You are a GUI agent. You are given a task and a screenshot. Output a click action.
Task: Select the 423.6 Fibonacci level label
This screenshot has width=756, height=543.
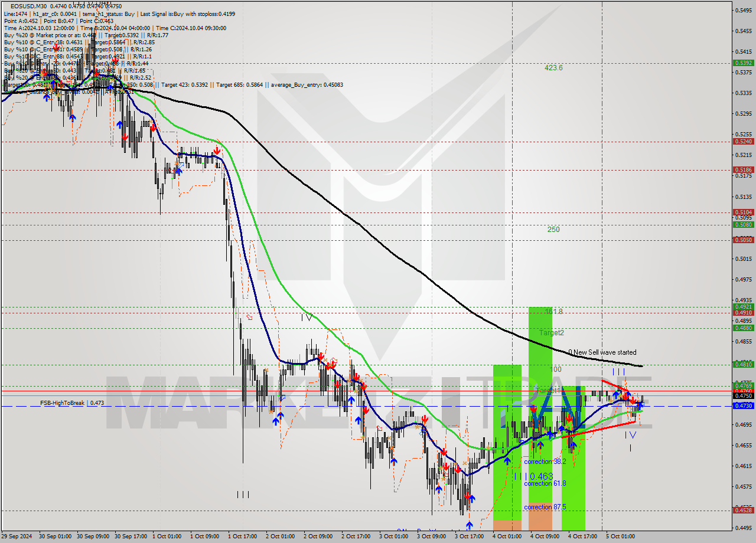point(553,68)
